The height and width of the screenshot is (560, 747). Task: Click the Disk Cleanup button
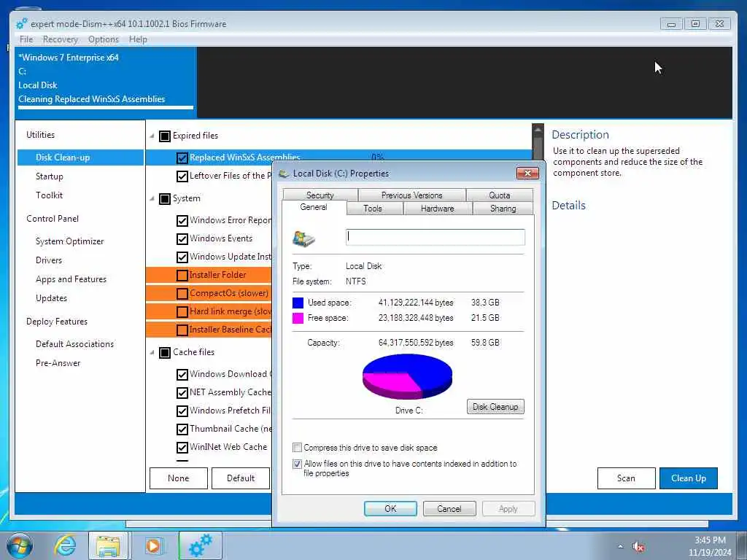495,407
